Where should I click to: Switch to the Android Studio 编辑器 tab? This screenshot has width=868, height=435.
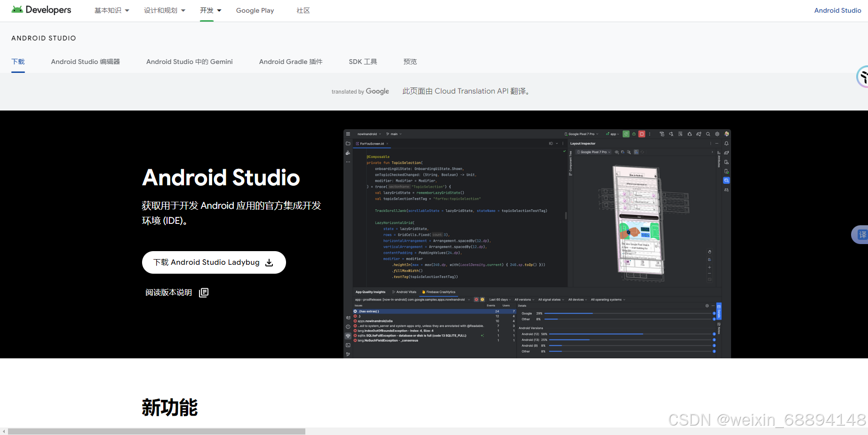pyautogui.click(x=86, y=62)
